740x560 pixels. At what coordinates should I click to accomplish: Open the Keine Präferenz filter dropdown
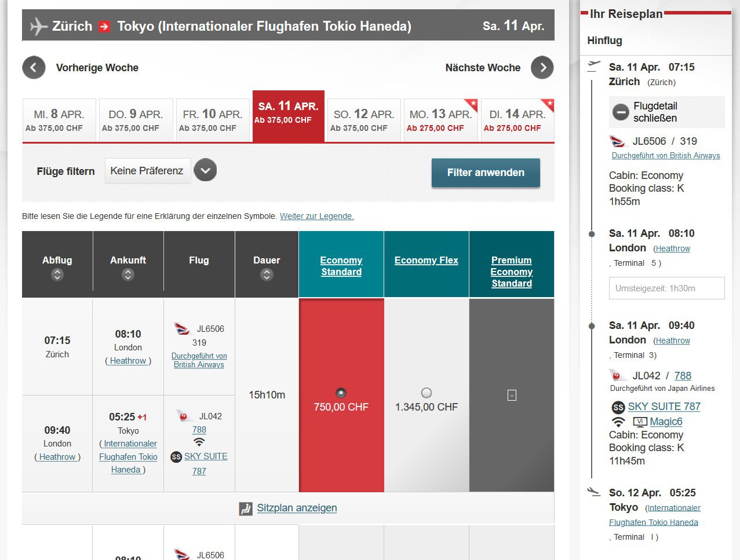point(148,171)
